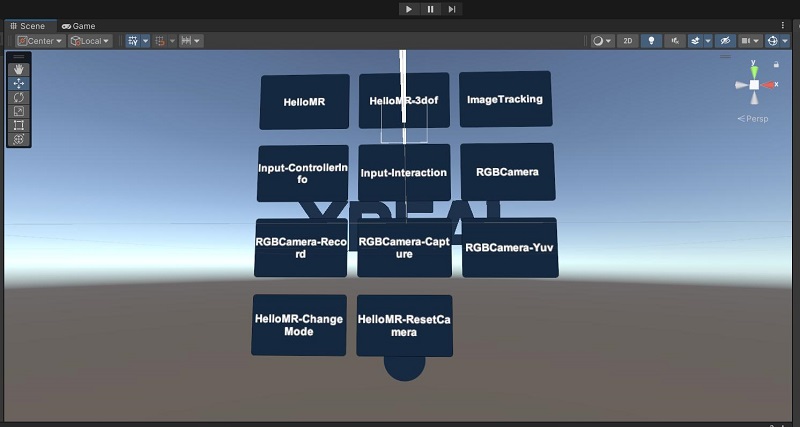This screenshot has width=800, height=427.
Task: Toggle hidden objects scene visibility
Action: pos(726,41)
